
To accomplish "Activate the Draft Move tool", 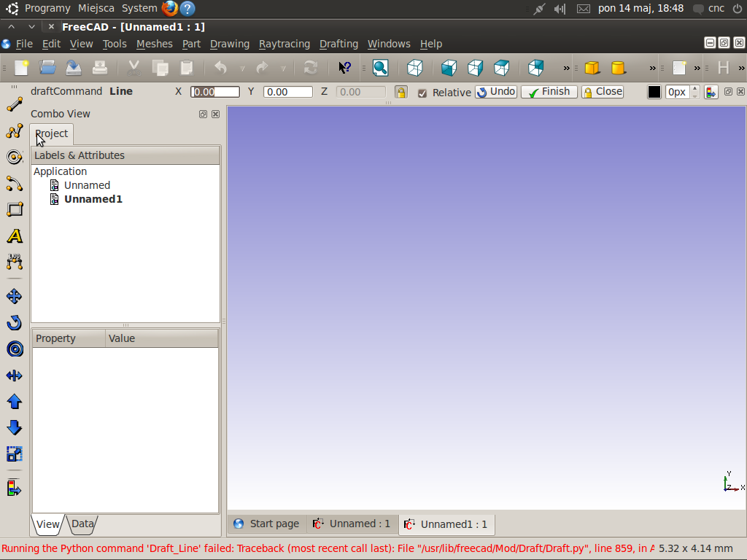I will click(15, 296).
